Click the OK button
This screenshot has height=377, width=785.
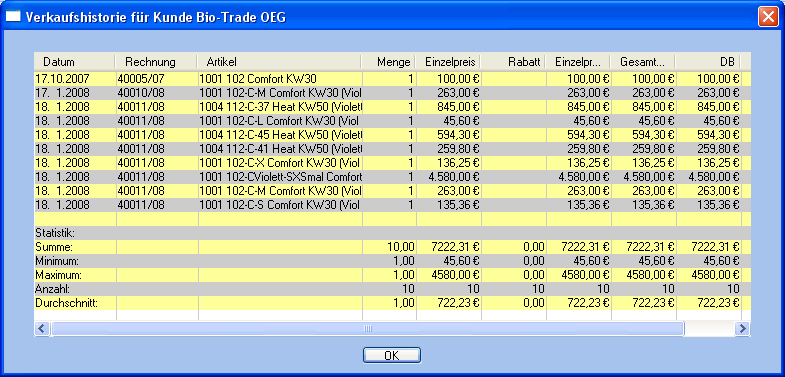pos(391,355)
